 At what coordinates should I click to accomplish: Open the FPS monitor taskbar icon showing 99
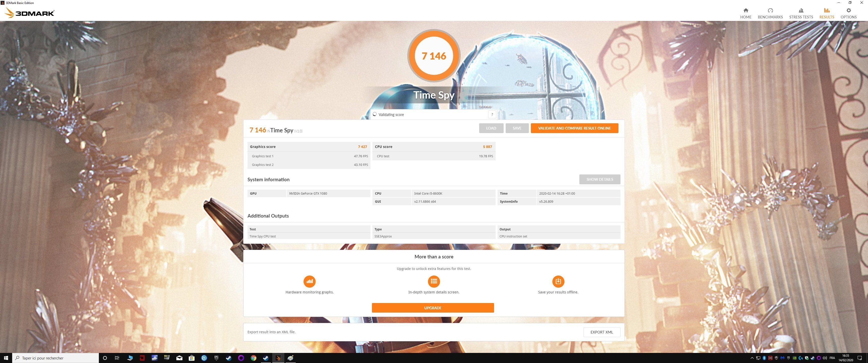click(x=167, y=358)
